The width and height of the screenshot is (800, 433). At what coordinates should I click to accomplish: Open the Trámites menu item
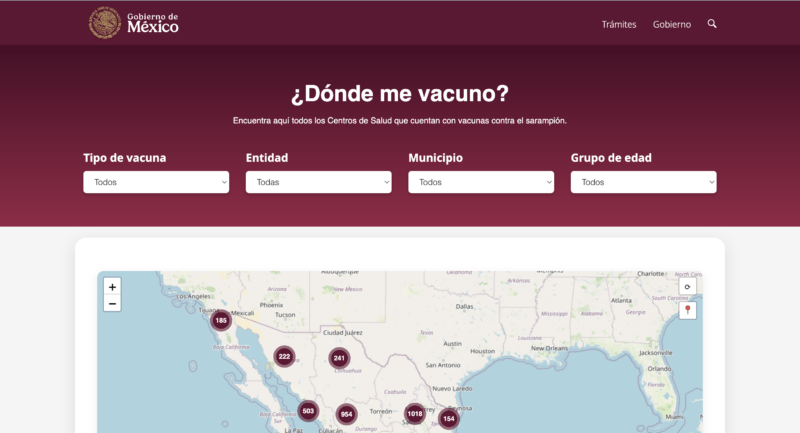click(619, 24)
